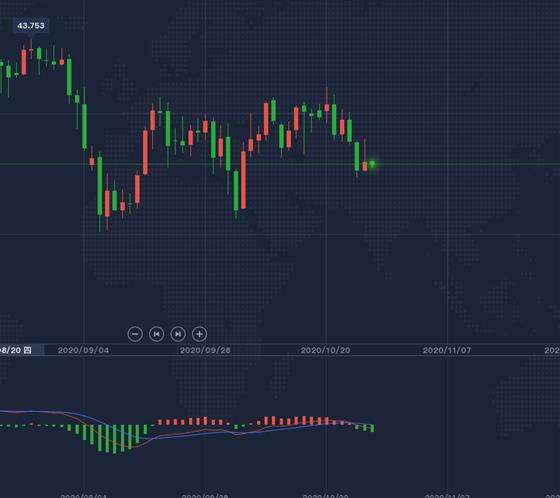Viewport: 560px width, 498px height.
Task: Jump to previous period using skip-back icon
Action: tap(156, 334)
